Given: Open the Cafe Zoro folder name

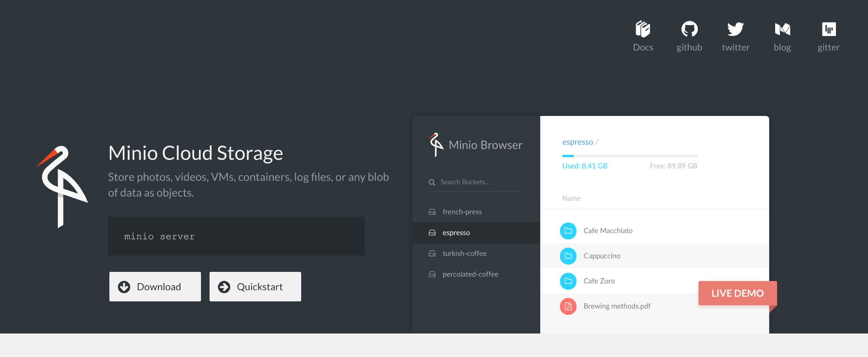Looking at the screenshot, I should point(599,281).
